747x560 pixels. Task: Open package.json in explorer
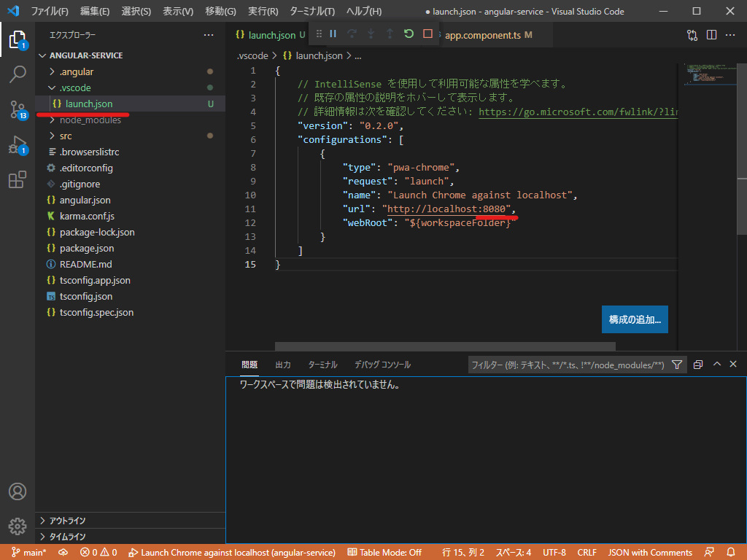pos(87,248)
